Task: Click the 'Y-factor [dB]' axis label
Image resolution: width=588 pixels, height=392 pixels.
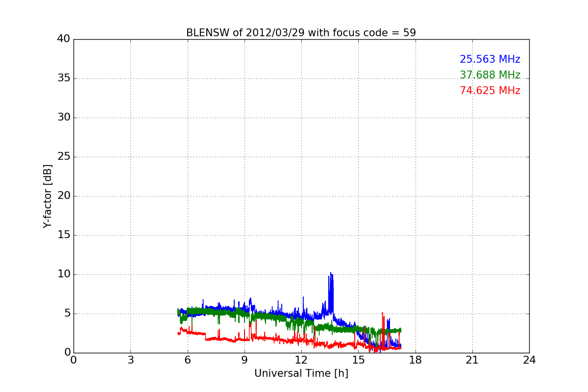Action: coord(48,196)
